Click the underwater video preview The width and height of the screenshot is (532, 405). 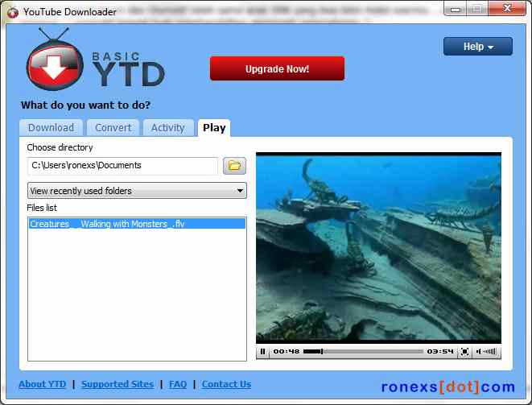coord(378,248)
